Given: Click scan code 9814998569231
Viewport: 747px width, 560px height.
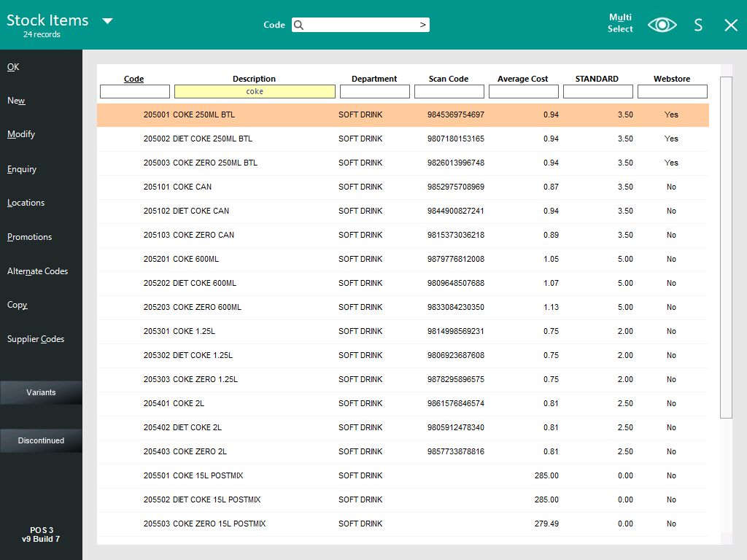Looking at the screenshot, I should [456, 332].
